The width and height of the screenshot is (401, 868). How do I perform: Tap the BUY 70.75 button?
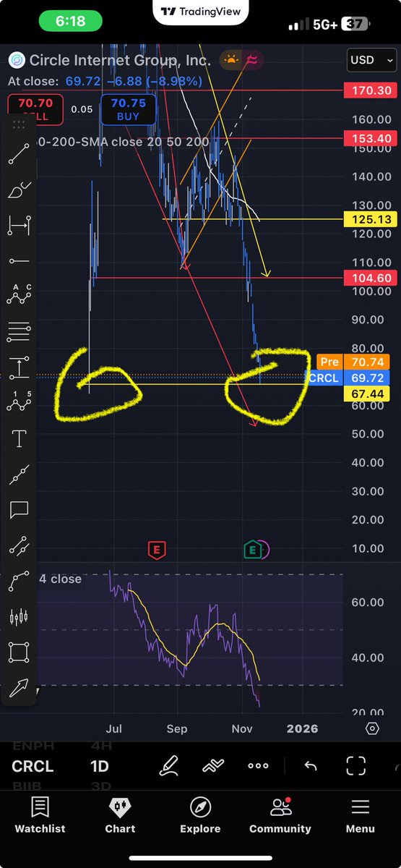(128, 109)
